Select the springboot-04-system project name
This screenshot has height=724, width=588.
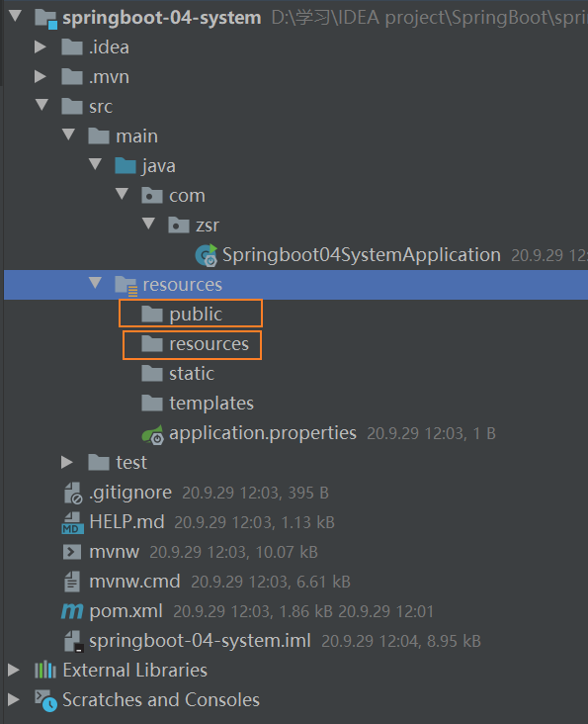click(x=161, y=18)
